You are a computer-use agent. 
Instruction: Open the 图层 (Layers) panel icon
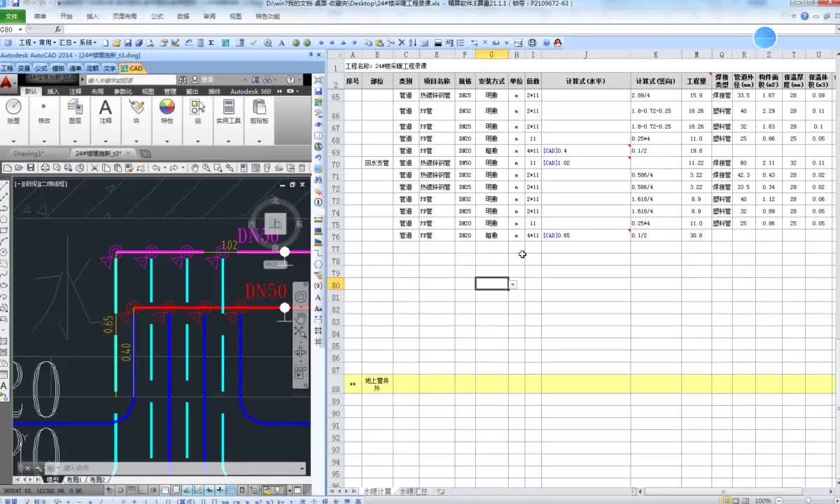pyautogui.click(x=74, y=108)
